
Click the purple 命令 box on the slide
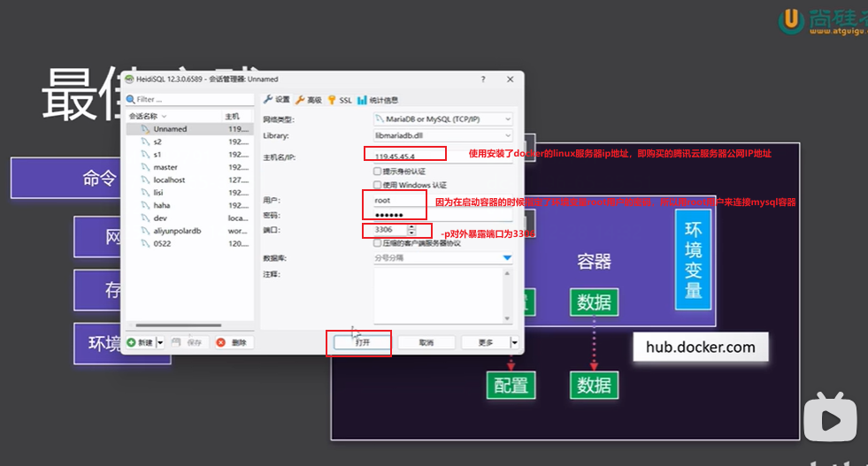click(66, 179)
